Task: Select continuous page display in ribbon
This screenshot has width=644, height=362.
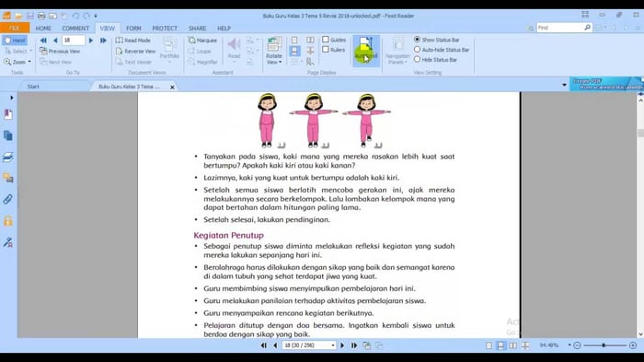Action: pyautogui.click(x=294, y=51)
